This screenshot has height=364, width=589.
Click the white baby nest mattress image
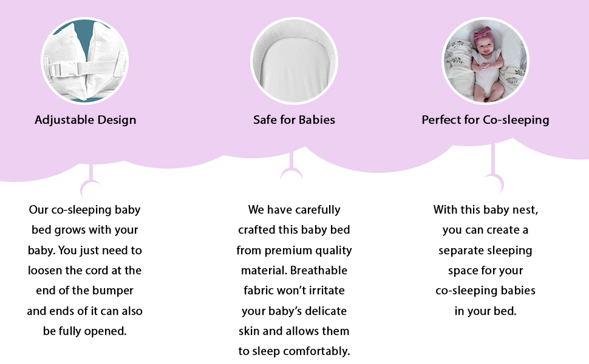(294, 61)
